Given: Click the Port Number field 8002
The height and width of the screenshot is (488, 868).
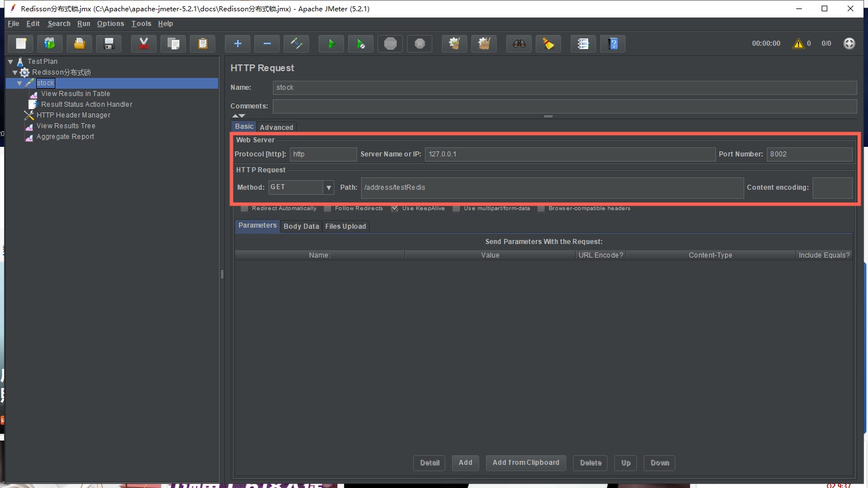Looking at the screenshot, I should (809, 154).
